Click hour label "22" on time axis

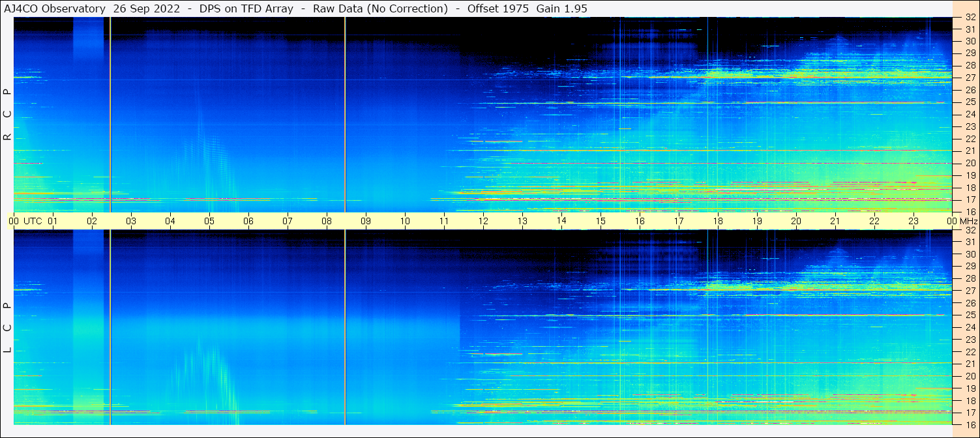874,221
